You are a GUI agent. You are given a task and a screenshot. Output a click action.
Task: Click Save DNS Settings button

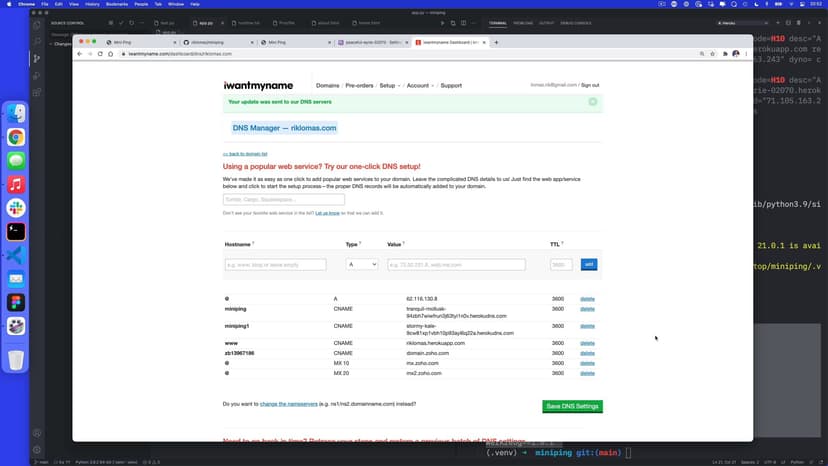click(572, 406)
